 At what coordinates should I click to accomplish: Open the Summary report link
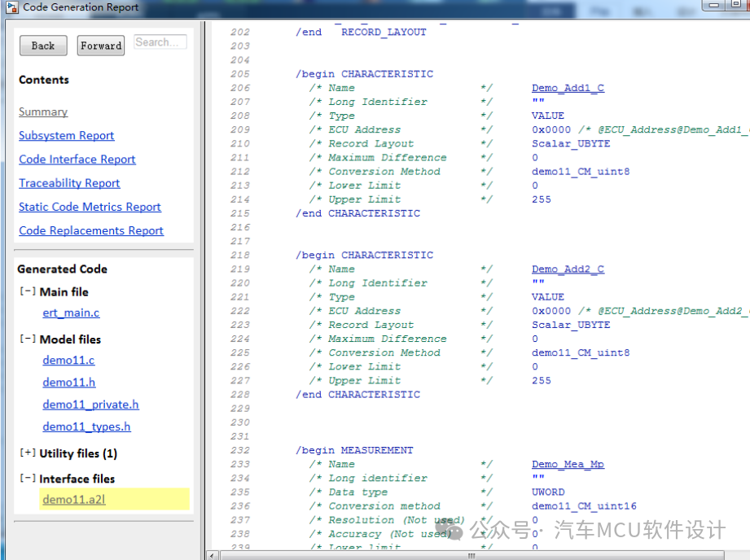click(43, 112)
